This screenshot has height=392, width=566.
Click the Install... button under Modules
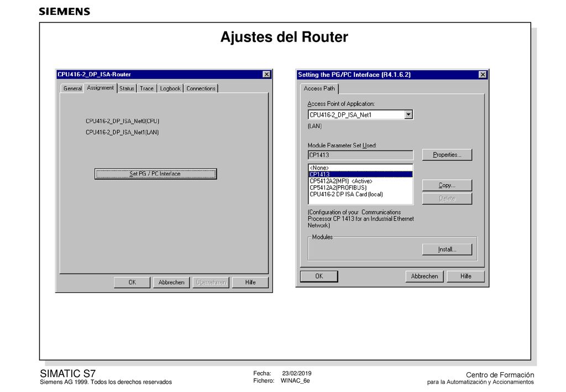coord(447,249)
